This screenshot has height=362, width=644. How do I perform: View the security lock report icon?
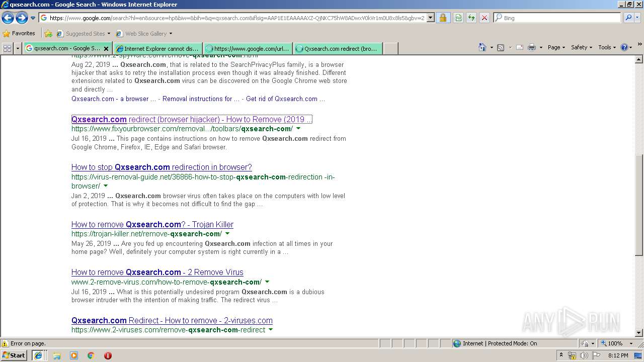tap(443, 18)
